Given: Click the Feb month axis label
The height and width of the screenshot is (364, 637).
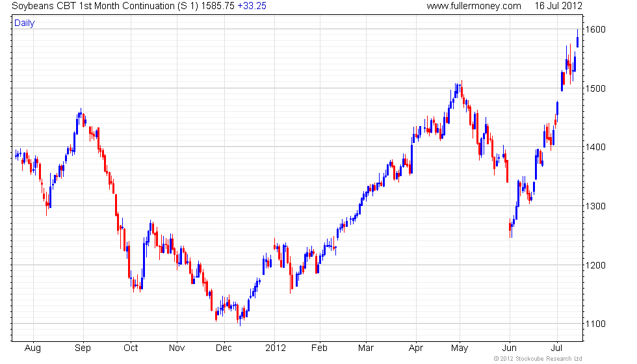Looking at the screenshot, I should pyautogui.click(x=319, y=348).
